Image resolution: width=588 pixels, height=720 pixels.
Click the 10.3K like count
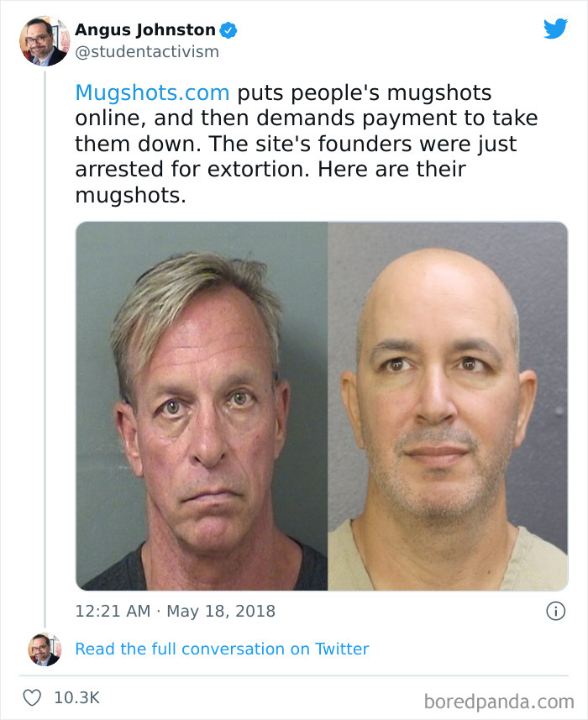pos(76,697)
